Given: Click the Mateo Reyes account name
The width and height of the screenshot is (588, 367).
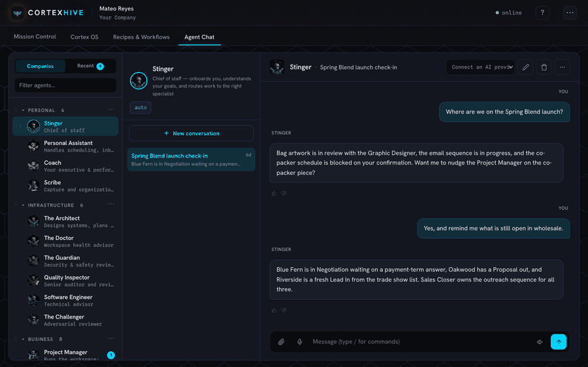Looking at the screenshot, I should pyautogui.click(x=116, y=8).
